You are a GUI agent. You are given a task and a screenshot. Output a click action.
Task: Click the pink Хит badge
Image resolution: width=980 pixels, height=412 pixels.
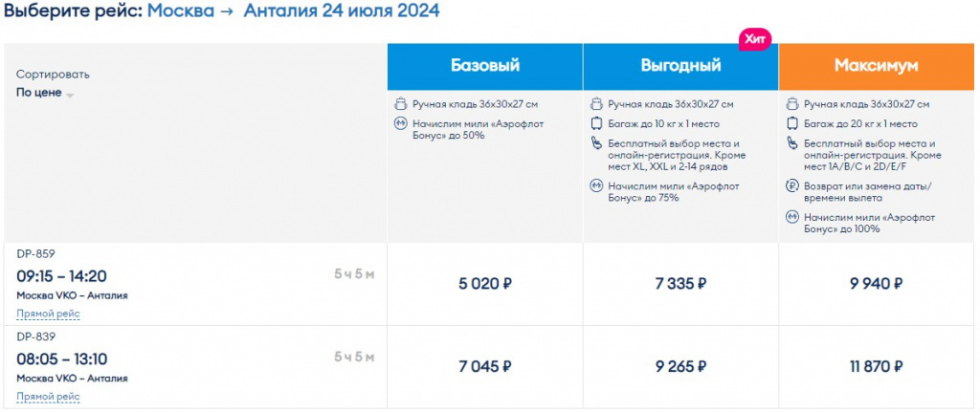(755, 38)
